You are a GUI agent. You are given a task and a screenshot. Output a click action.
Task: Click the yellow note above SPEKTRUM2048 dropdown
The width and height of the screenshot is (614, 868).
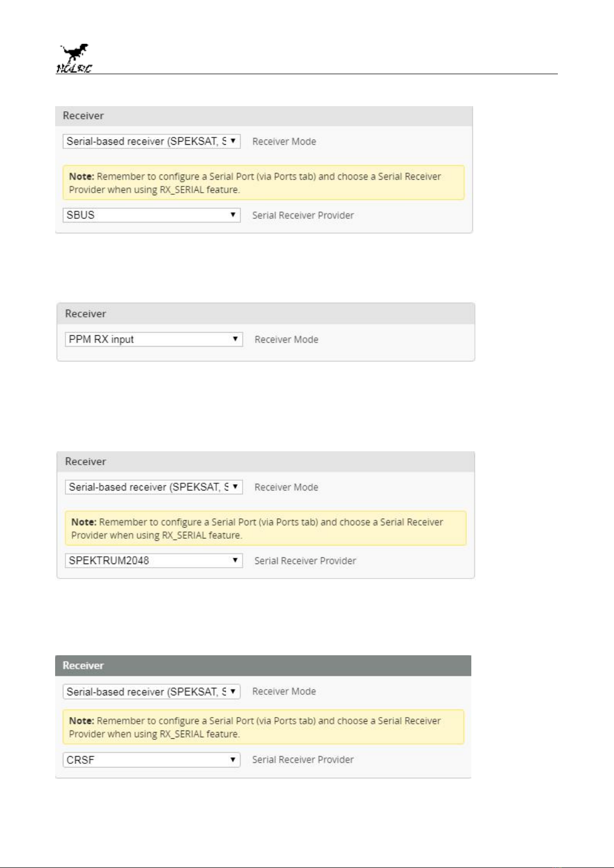pos(265,528)
